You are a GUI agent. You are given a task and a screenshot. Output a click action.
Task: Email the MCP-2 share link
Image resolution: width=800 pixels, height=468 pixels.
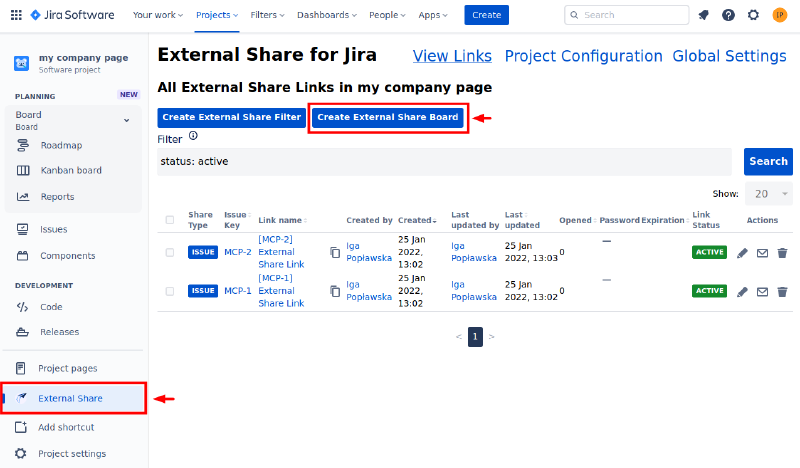point(762,253)
